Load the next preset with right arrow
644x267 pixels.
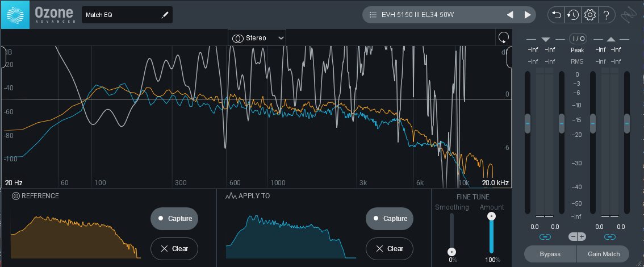tap(528, 15)
